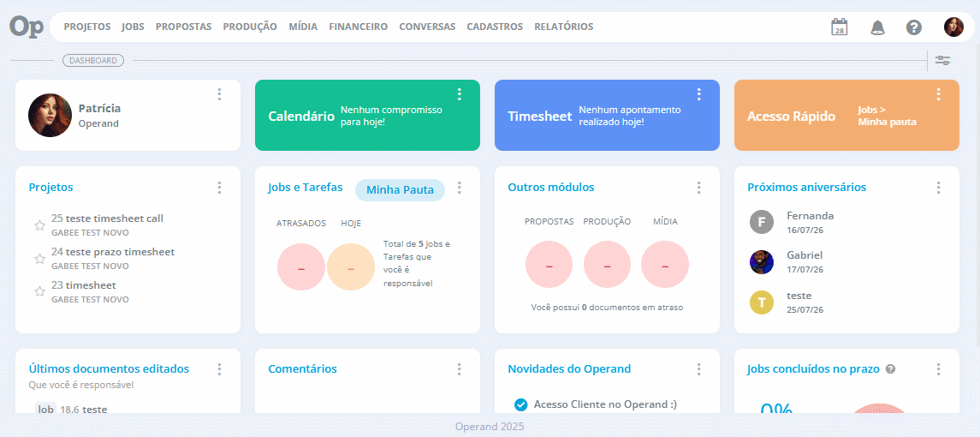Open the calendar icon in top bar
The height and width of the screenshot is (437, 980).
click(x=839, y=27)
